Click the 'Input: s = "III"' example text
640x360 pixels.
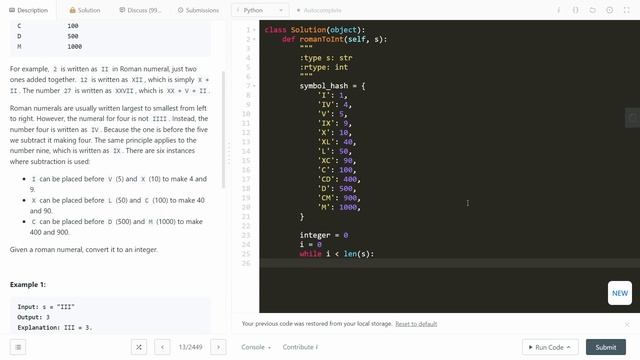(46, 307)
